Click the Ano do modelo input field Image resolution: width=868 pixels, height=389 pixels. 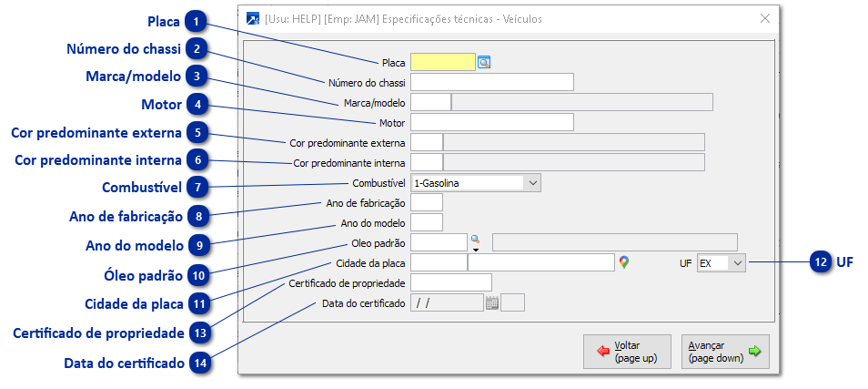click(x=427, y=223)
